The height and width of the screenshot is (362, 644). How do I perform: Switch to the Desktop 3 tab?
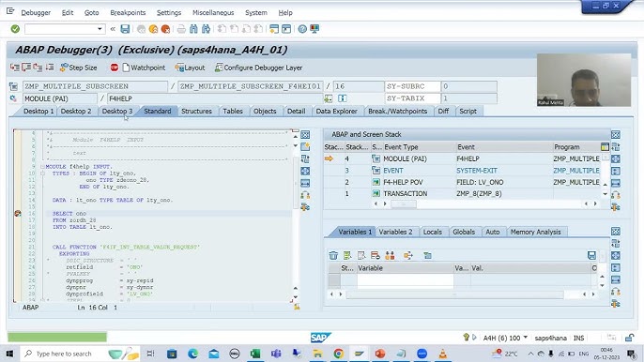117,112
